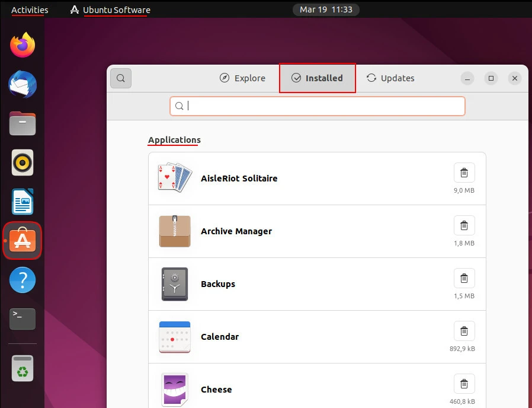Click the clock showing Mar 19 11:33

326,9
